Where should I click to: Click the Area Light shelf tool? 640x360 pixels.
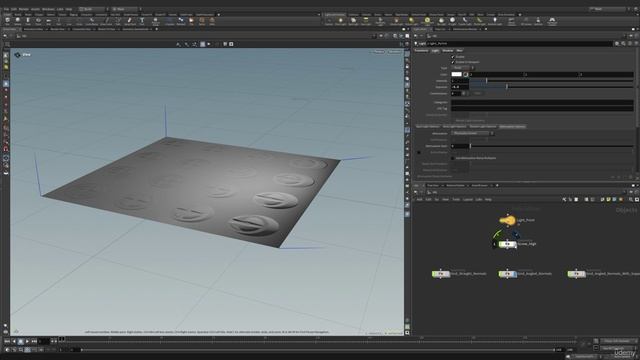[366, 21]
